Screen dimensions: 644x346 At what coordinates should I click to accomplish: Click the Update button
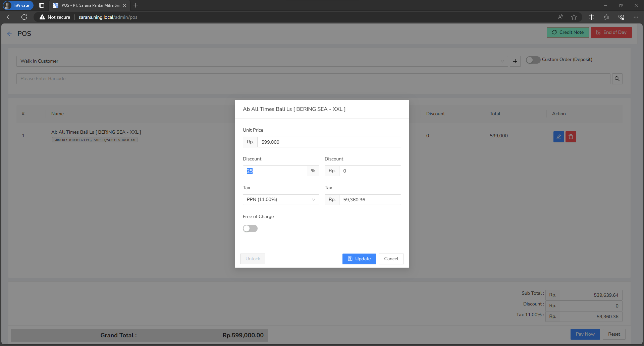point(359,259)
